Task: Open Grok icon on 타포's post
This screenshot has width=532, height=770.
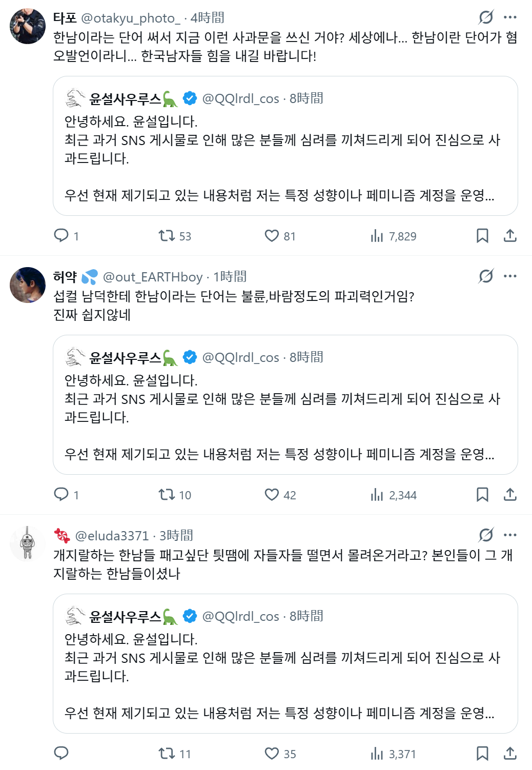Action: (486, 17)
